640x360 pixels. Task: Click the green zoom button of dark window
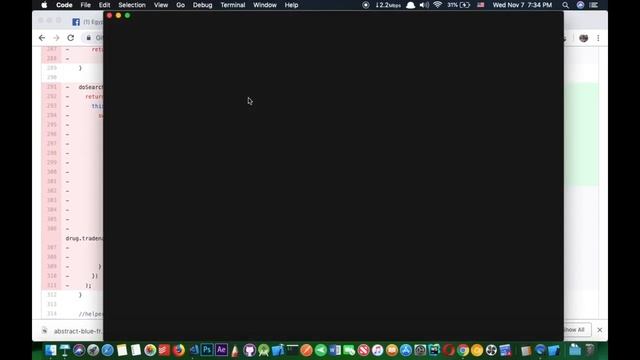click(127, 16)
